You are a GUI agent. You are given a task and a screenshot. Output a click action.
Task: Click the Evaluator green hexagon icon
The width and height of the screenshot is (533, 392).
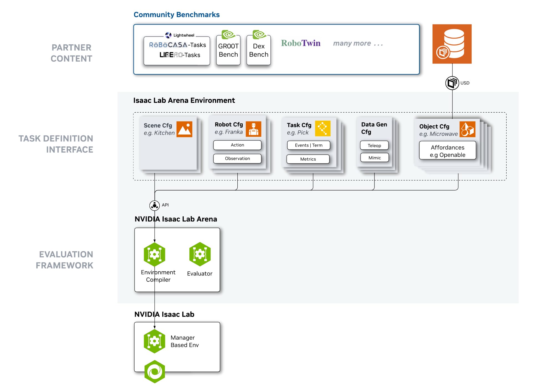200,254
